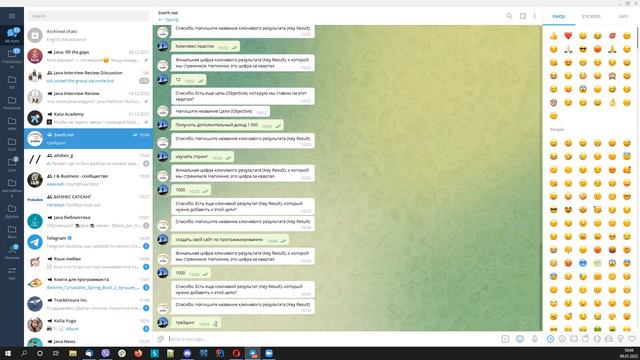640x360 pixels.
Task: Jump to food emoji apple category
Action: coord(585,339)
